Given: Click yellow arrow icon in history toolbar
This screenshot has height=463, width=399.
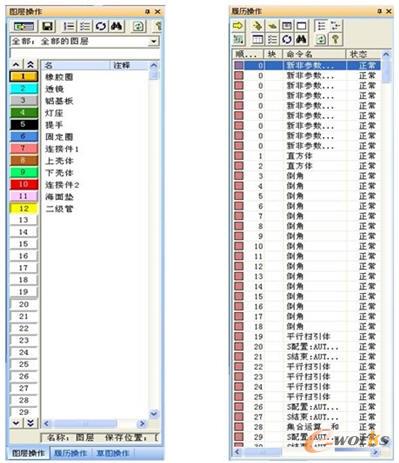Looking at the screenshot, I should 238,25.
